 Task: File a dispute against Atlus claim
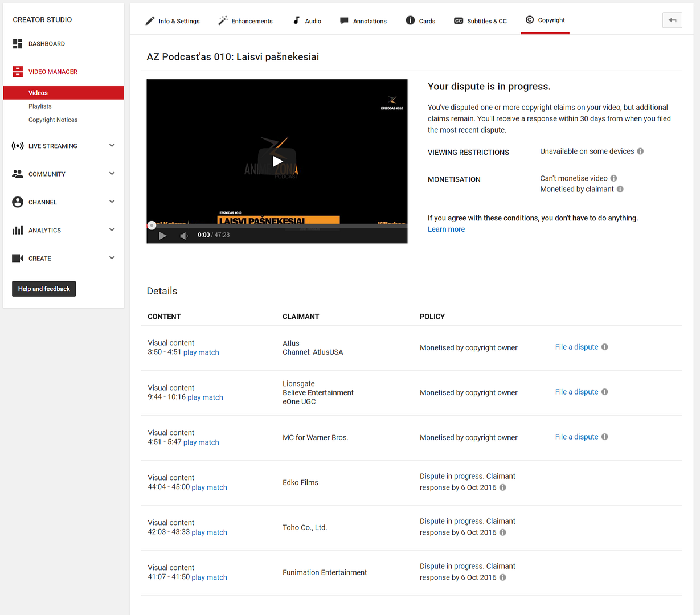(x=576, y=347)
